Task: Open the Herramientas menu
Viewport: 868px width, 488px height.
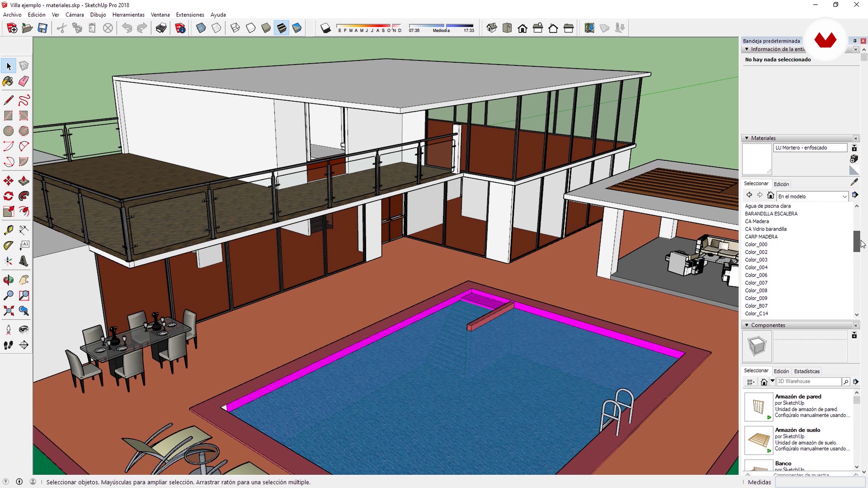Action: pos(128,15)
